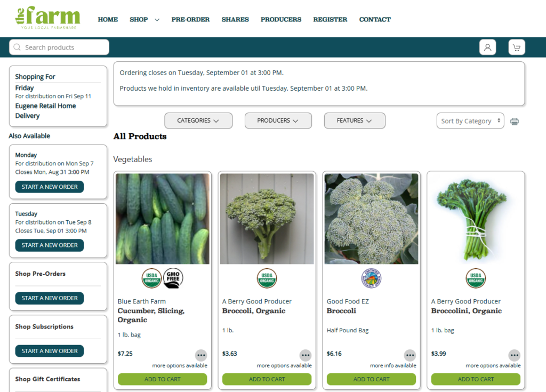Click more info available under Broccoli
The width and height of the screenshot is (546, 392).
point(393,365)
